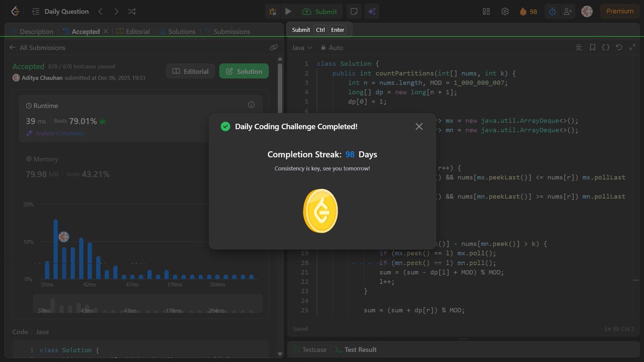The height and width of the screenshot is (362, 644).
Task: Go back to All Submissions
Action: (x=37, y=48)
